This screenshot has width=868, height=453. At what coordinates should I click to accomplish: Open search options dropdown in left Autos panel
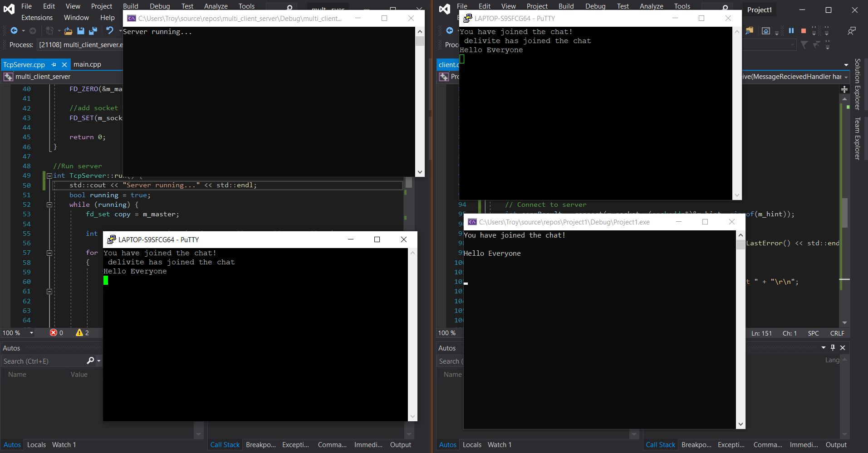98,361
